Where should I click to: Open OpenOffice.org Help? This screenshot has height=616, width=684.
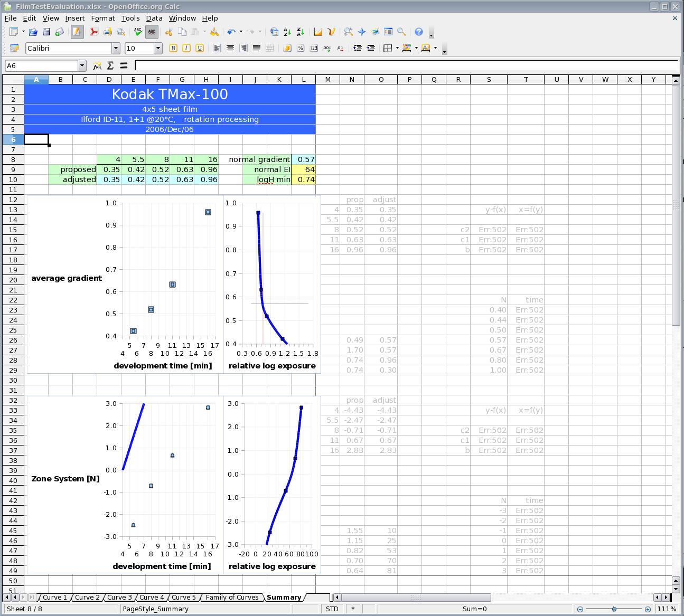coord(419,32)
